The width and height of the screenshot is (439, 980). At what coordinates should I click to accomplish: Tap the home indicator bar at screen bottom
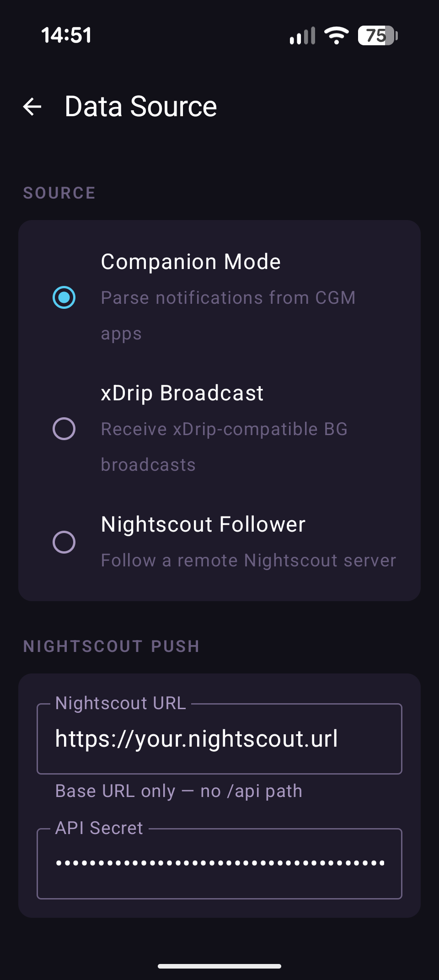219,967
